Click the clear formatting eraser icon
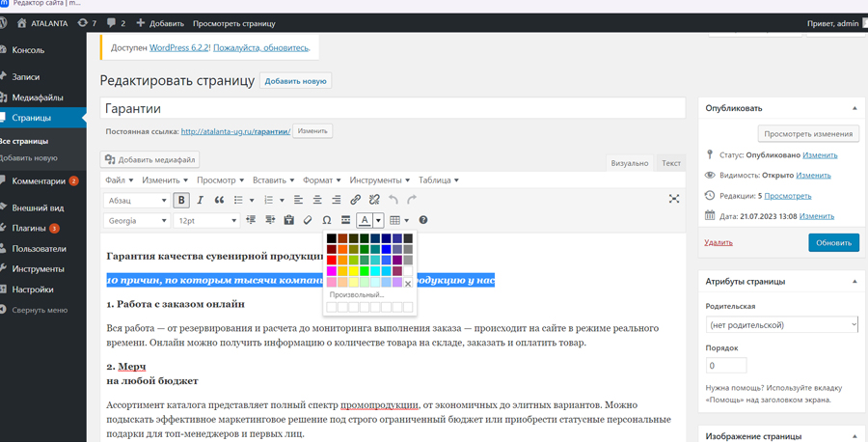The image size is (868, 442). coord(308,220)
